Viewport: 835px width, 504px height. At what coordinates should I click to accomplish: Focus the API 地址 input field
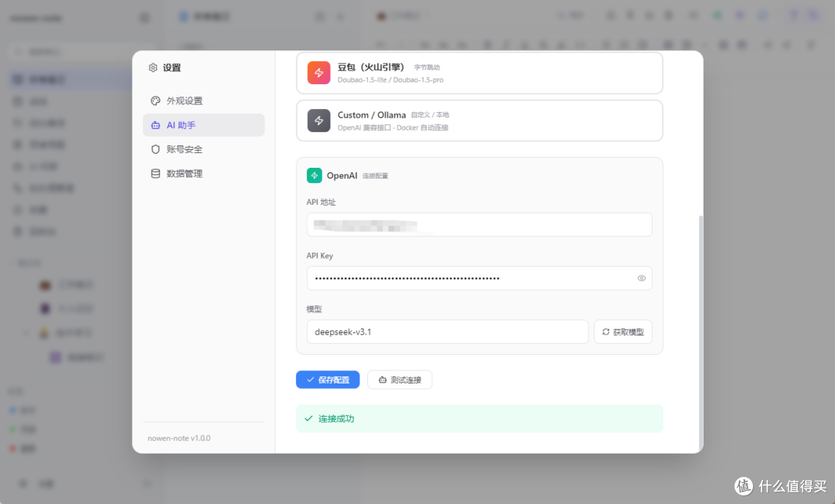click(479, 225)
